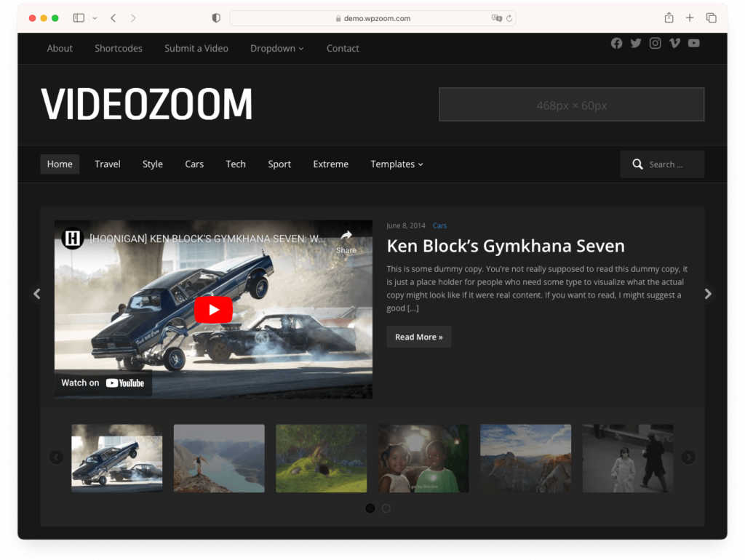Open Ken Block's Gymkhana Seven title link

[x=506, y=246]
